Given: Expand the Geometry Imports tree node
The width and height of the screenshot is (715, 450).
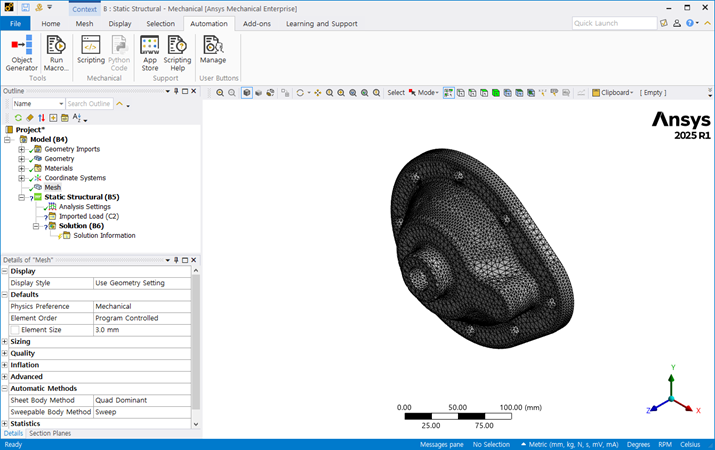Looking at the screenshot, I should click(21, 149).
